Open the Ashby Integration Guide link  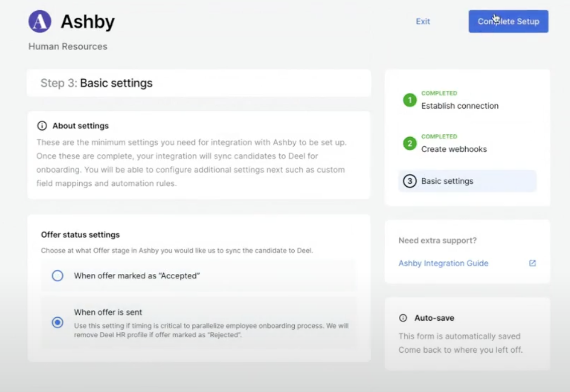coord(443,263)
